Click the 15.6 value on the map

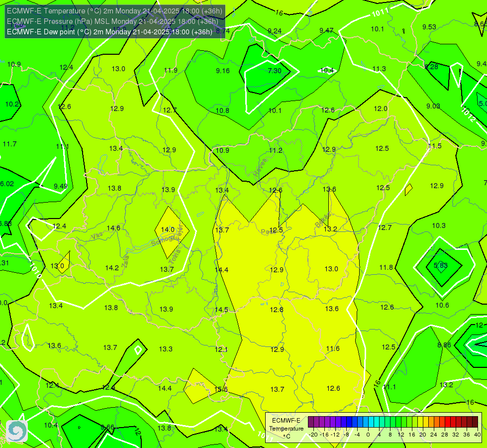(221, 389)
